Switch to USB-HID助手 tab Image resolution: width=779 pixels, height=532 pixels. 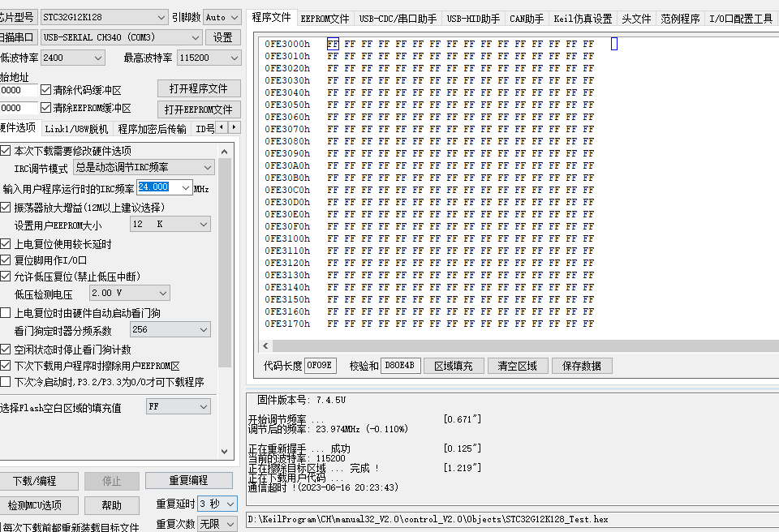[x=473, y=19]
